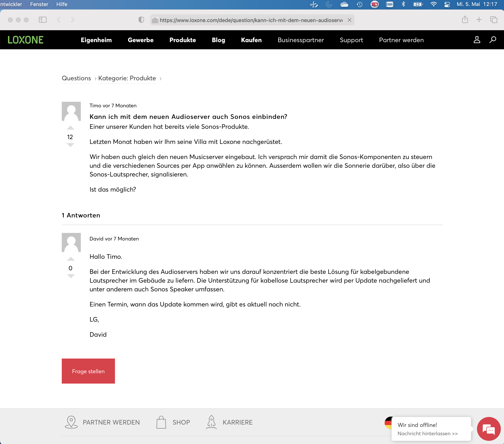504x444 pixels.
Task: Open the Businesspartner navigation link
Action: point(301,40)
